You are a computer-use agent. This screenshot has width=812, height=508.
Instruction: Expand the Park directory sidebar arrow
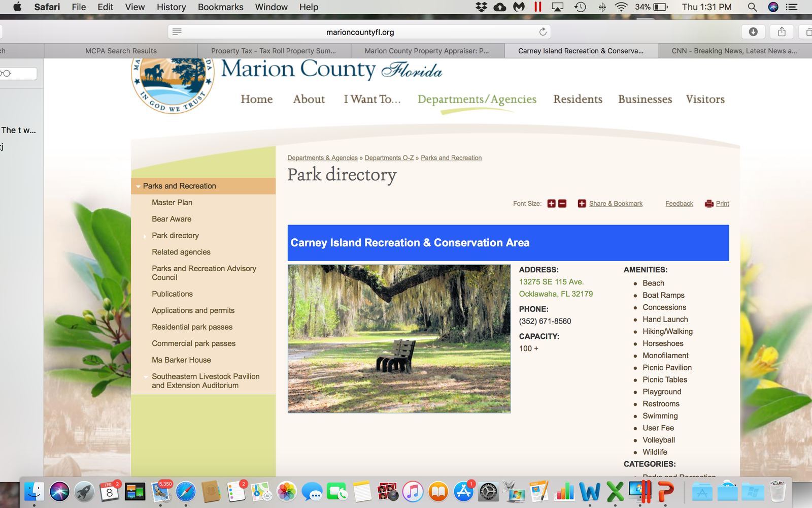[145, 236]
